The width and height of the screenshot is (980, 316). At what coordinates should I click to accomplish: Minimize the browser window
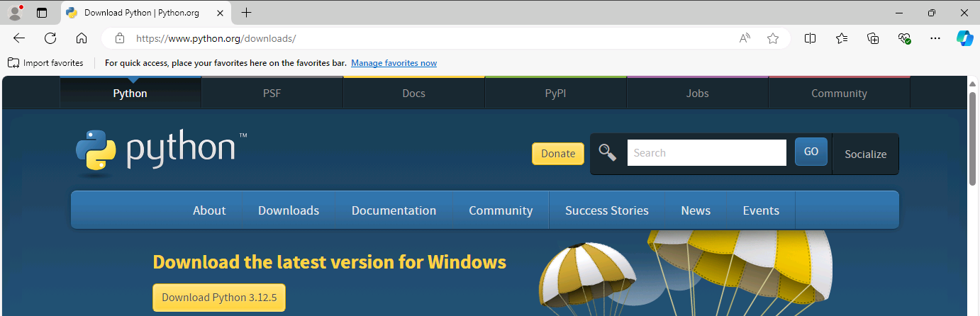pyautogui.click(x=899, y=13)
